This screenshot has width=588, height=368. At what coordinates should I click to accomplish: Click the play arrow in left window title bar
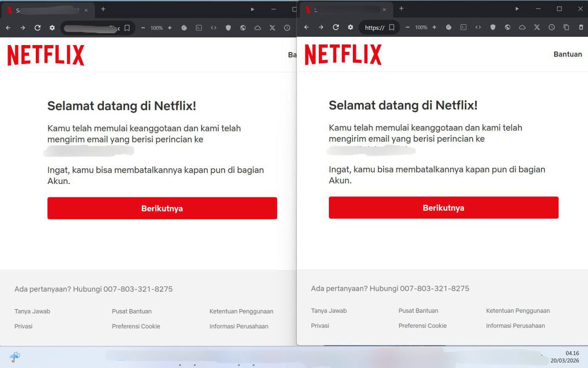click(253, 9)
